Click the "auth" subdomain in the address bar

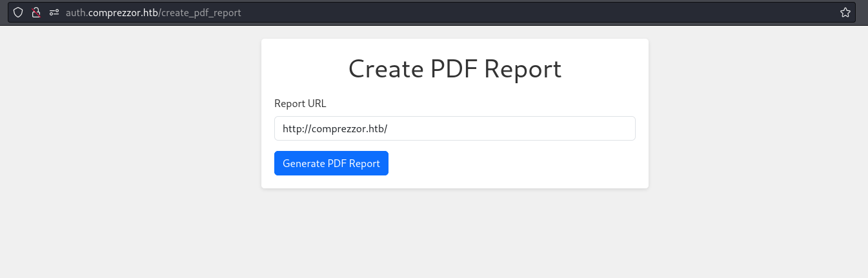click(75, 12)
